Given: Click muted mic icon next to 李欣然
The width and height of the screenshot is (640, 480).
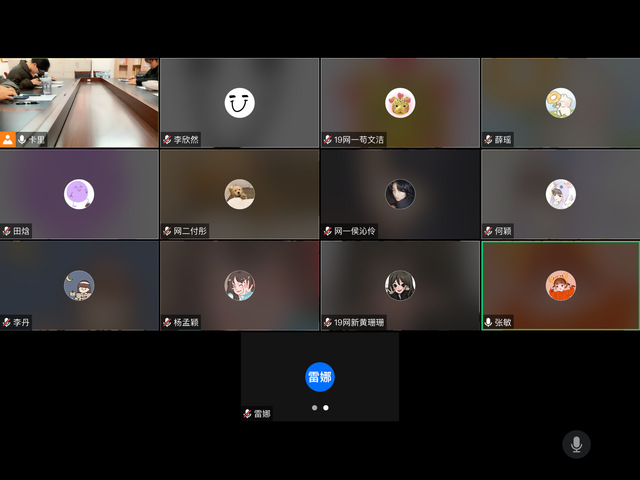Looking at the screenshot, I should click(x=167, y=140).
